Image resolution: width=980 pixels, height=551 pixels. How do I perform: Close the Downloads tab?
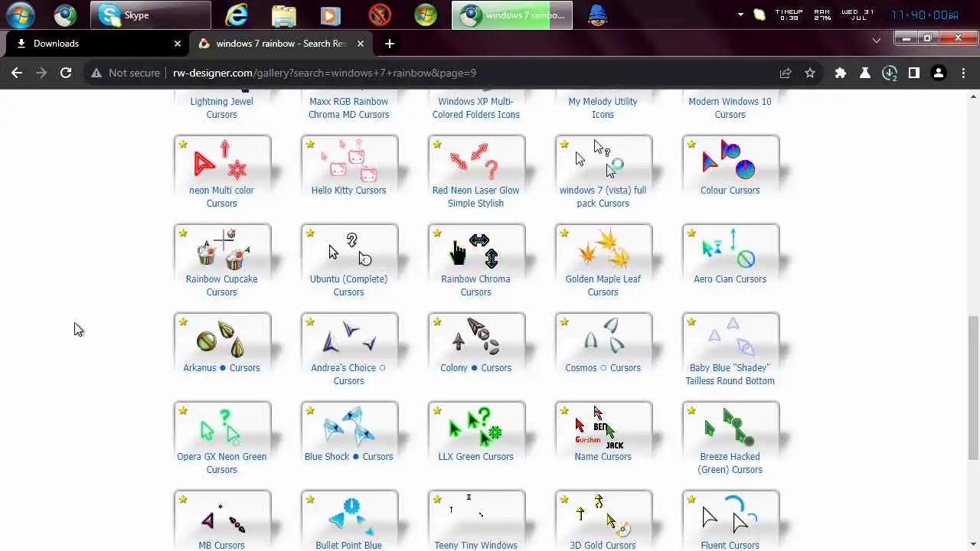point(178,44)
